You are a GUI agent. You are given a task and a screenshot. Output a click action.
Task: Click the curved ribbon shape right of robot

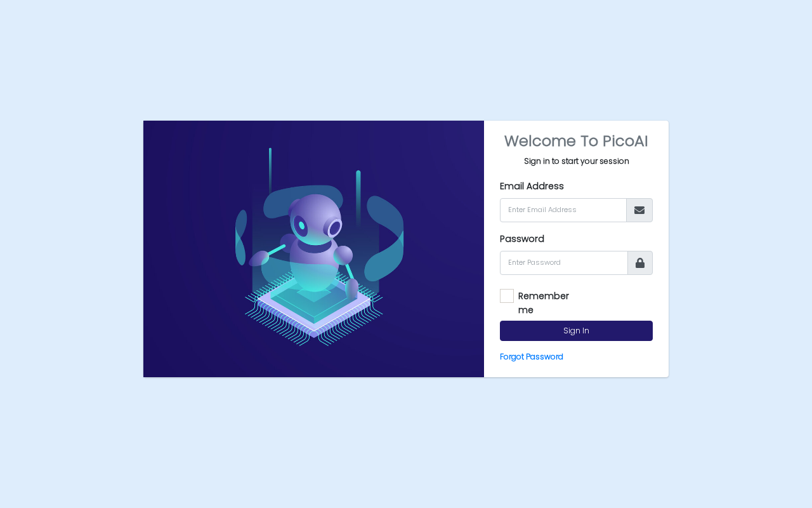(384, 238)
